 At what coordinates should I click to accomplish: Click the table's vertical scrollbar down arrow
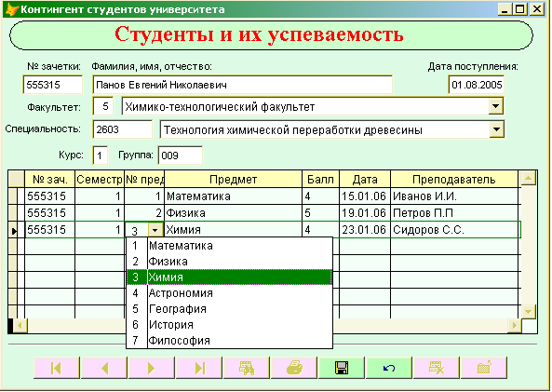(528, 311)
